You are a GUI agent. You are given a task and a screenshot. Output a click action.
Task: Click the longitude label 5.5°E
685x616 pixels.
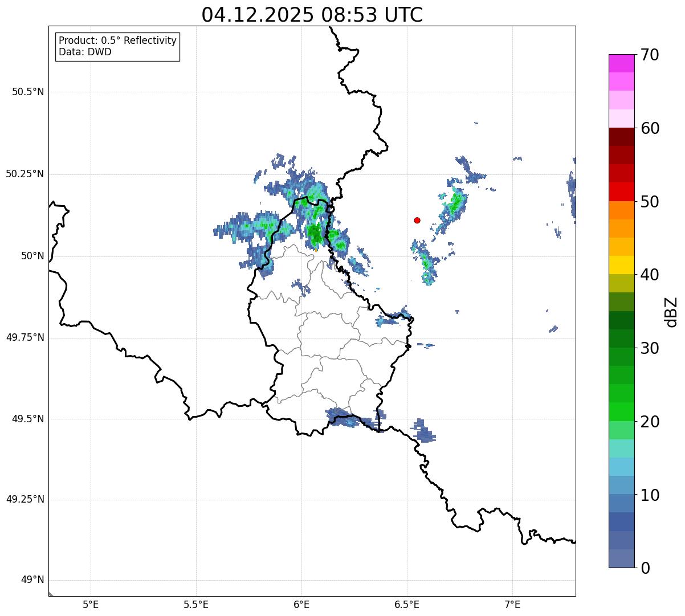196,604
